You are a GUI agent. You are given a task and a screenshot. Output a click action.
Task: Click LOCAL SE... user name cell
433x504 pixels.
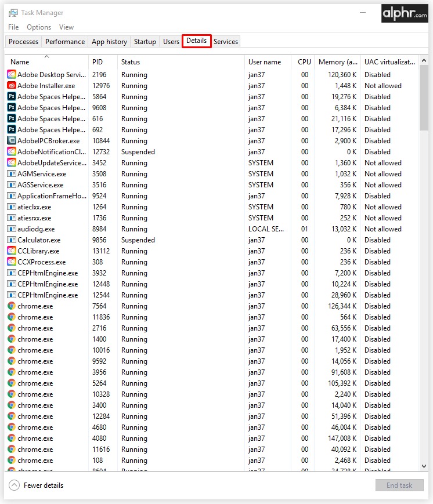click(266, 229)
